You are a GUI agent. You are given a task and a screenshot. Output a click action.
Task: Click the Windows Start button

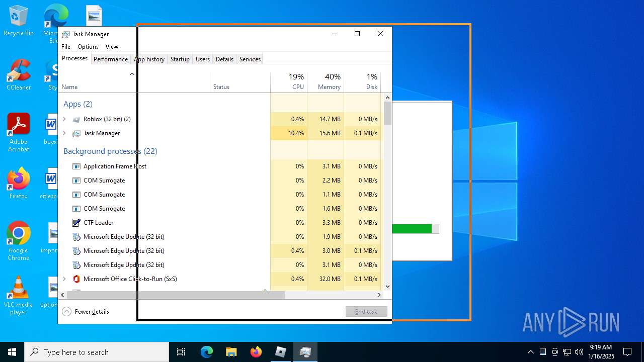(x=12, y=352)
